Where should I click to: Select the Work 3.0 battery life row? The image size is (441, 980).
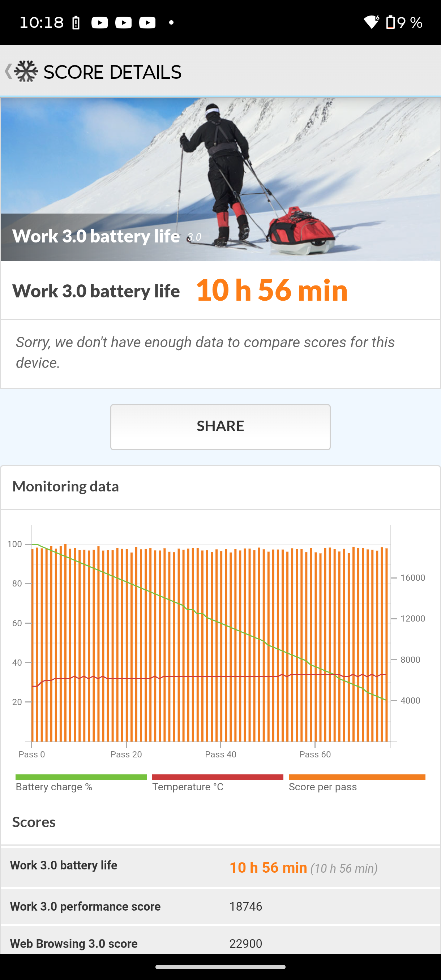pos(220,867)
